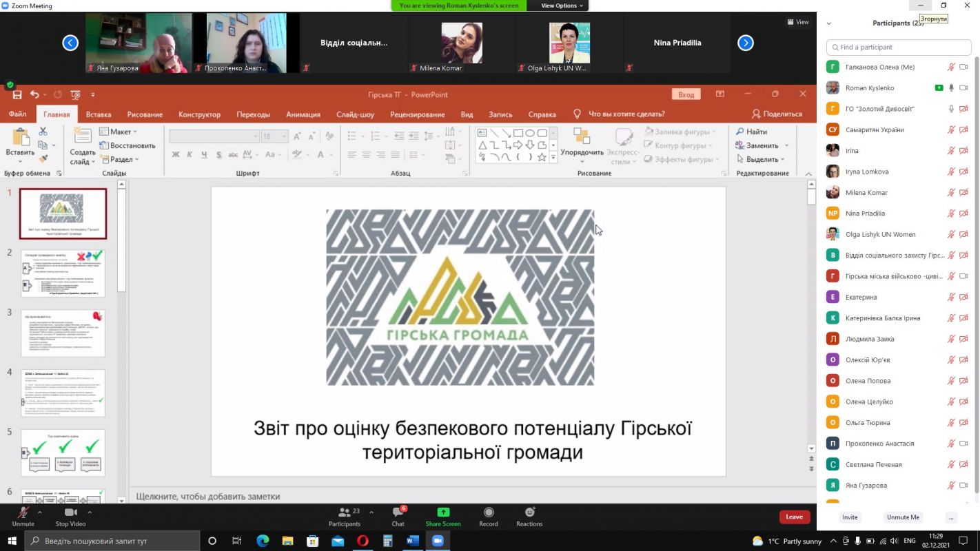Toggle Record in the Zoom toolbar
This screenshot has height=551, width=980.
(489, 517)
